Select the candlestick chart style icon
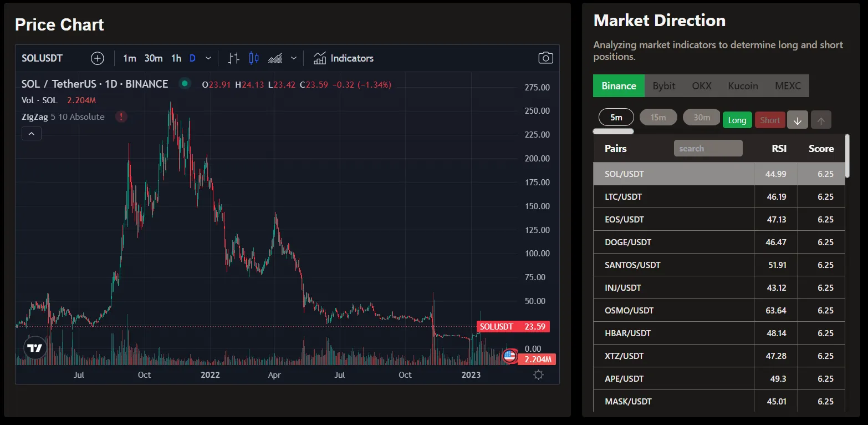The image size is (868, 425). 254,58
